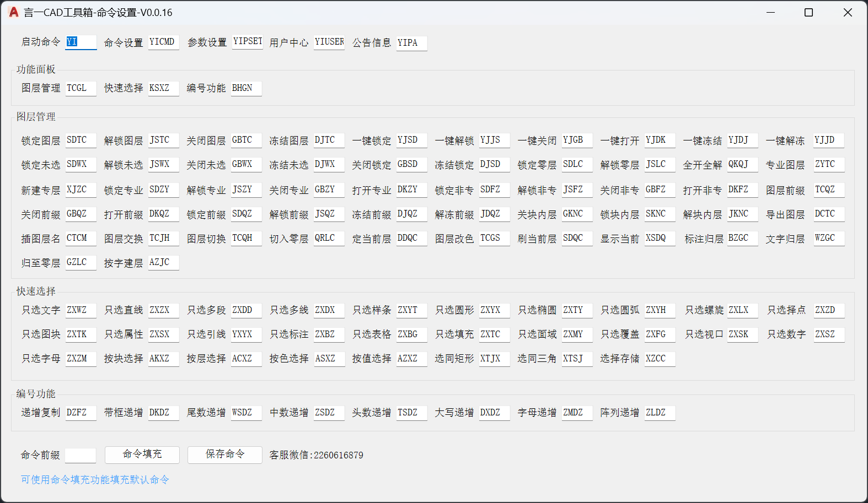Click the 用户中心 field showing YIUSER
The image size is (868, 503).
coord(329,42)
